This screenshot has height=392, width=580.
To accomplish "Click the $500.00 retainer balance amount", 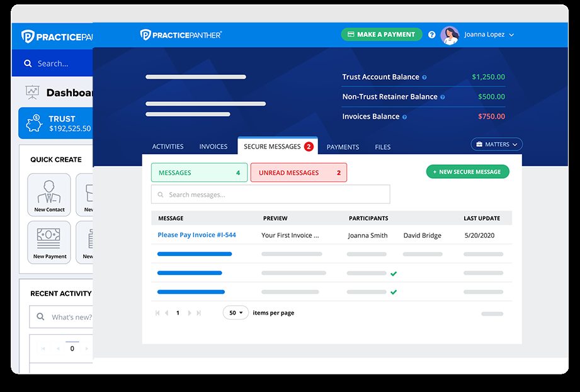I will click(491, 97).
